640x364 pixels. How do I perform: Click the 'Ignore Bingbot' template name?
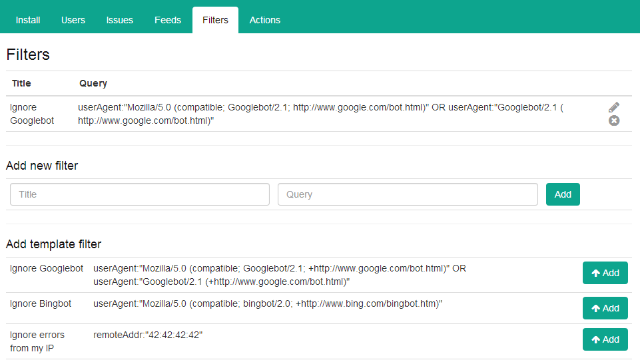[41, 303]
